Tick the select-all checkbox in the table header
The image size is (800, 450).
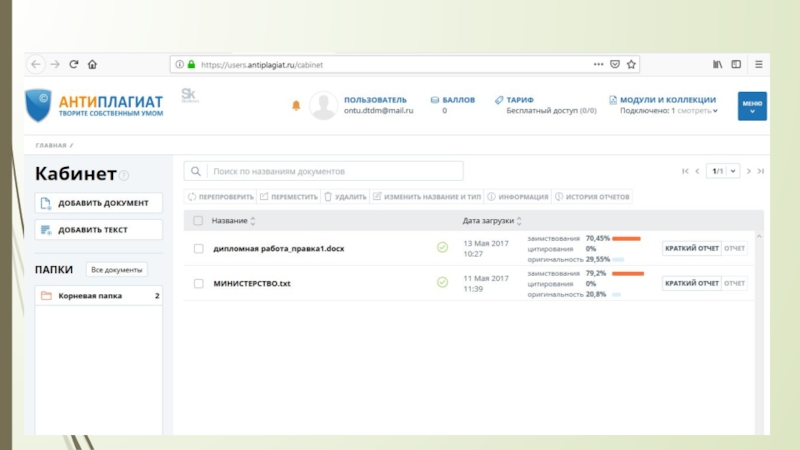(198, 220)
